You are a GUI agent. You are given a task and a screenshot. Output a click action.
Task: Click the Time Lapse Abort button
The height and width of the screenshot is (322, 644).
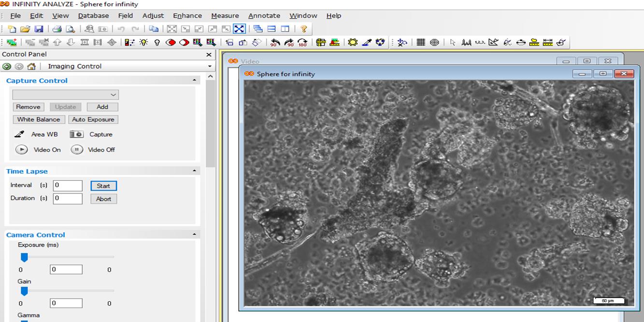pos(103,199)
